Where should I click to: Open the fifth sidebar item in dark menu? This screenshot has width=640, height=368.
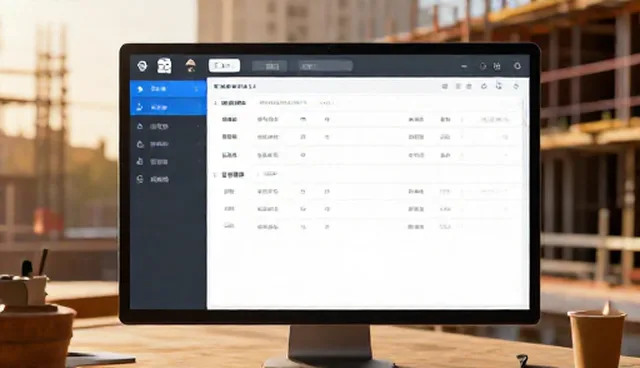(168, 162)
